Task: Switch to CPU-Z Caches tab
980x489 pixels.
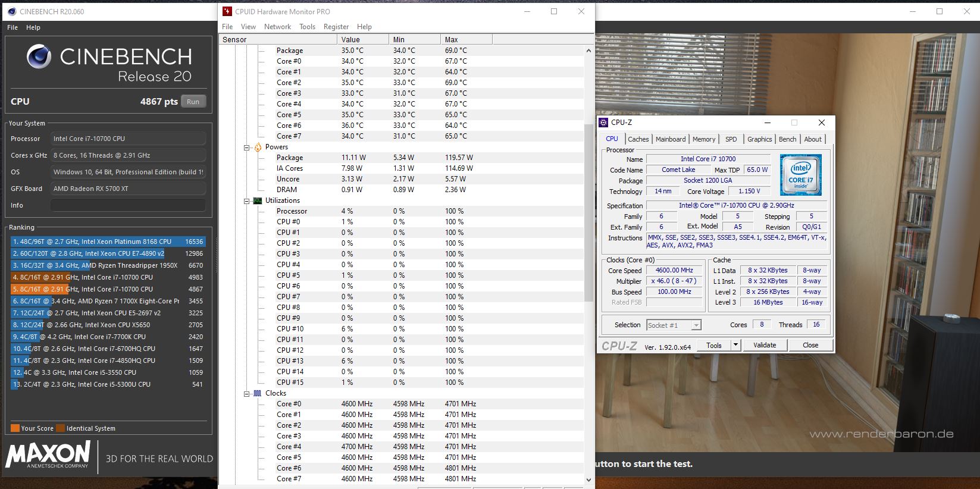Action: [638, 139]
